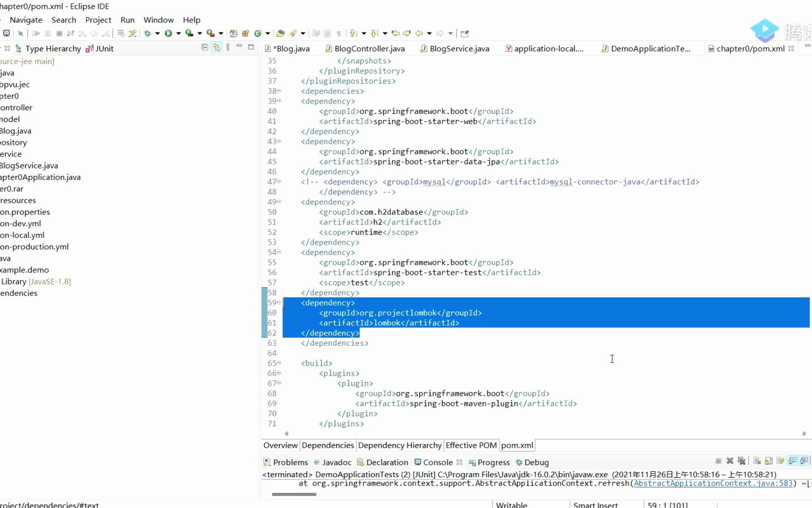This screenshot has height=508, width=812.
Task: Open the Run launch dropdown arrow
Action: coord(179,33)
